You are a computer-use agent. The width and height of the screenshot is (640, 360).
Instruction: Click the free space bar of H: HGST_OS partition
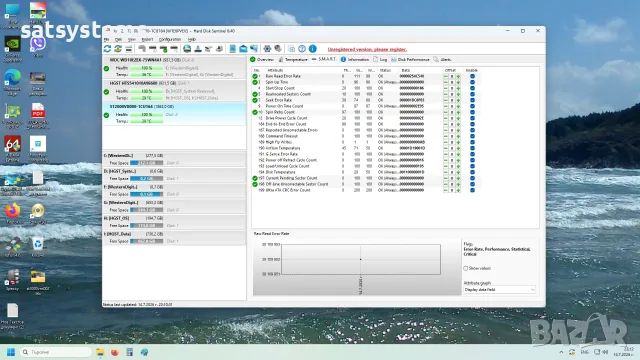click(147, 225)
